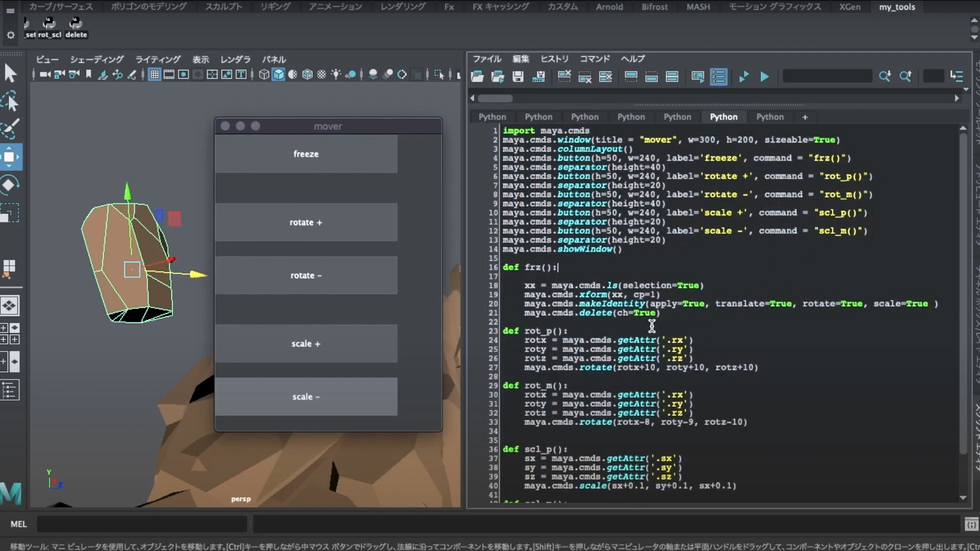Viewport: 980px width, 551px height.
Task: Open the shelf tabs hamburger menu
Action: click(10, 10)
